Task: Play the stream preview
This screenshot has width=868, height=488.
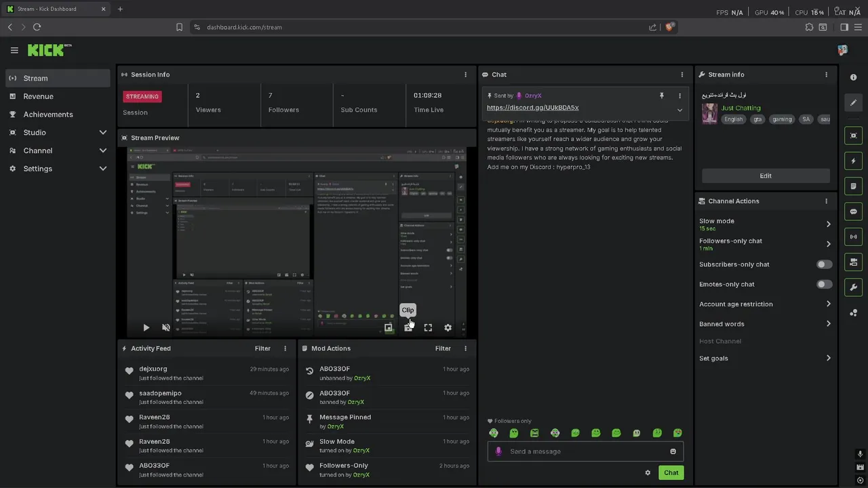Action: pos(146,327)
